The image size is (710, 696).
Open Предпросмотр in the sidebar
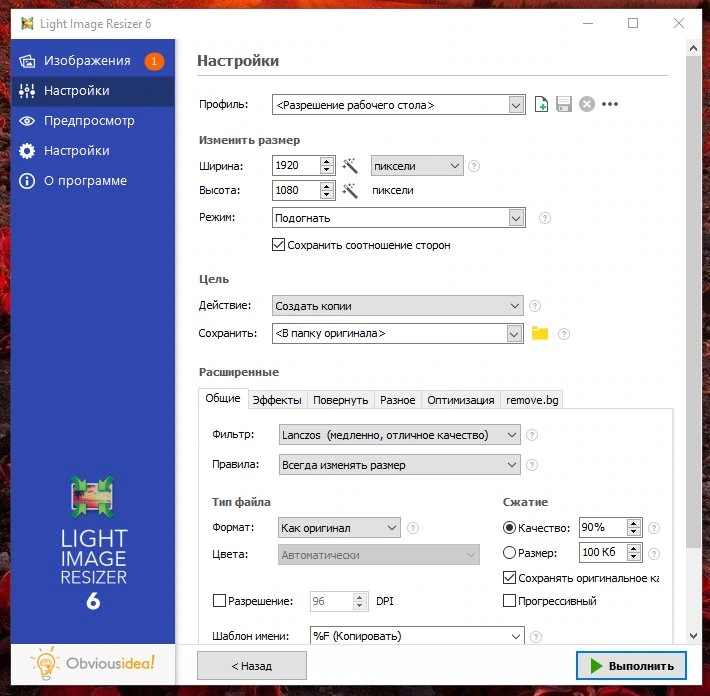pos(92,120)
